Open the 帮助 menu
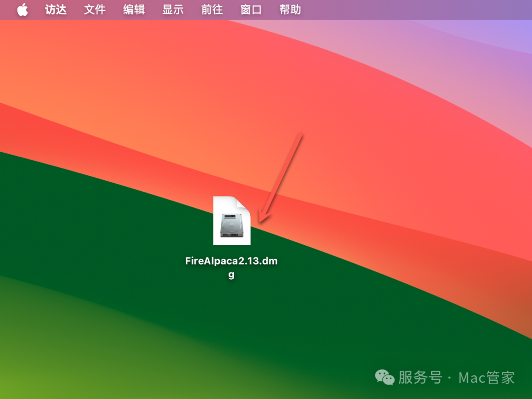Screen dimensions: 532x399 [x=290, y=9]
